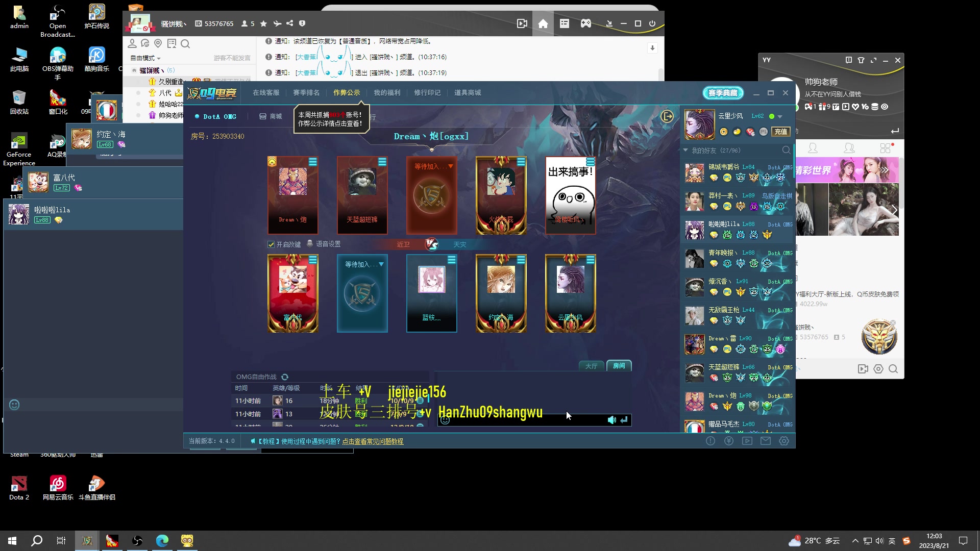Screen dimensions: 980x551
Task: Switch chat to the 大厅 lobby tab
Action: (591, 366)
